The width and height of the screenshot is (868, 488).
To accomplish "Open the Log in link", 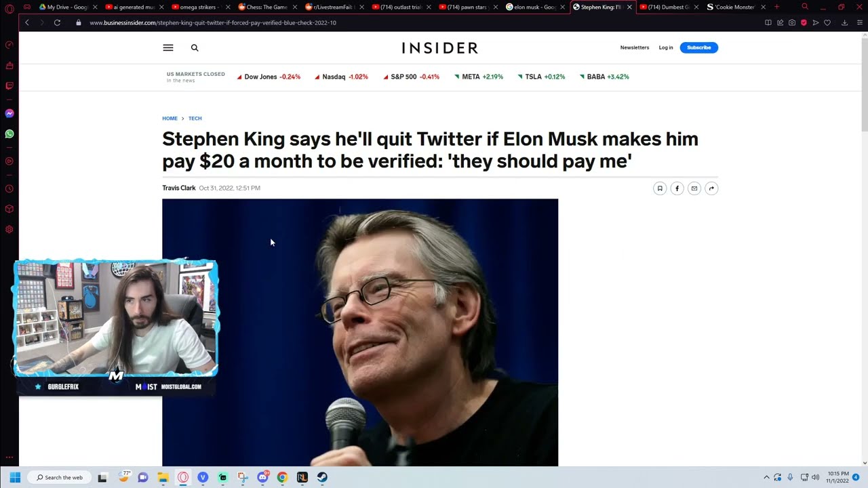I will [666, 47].
